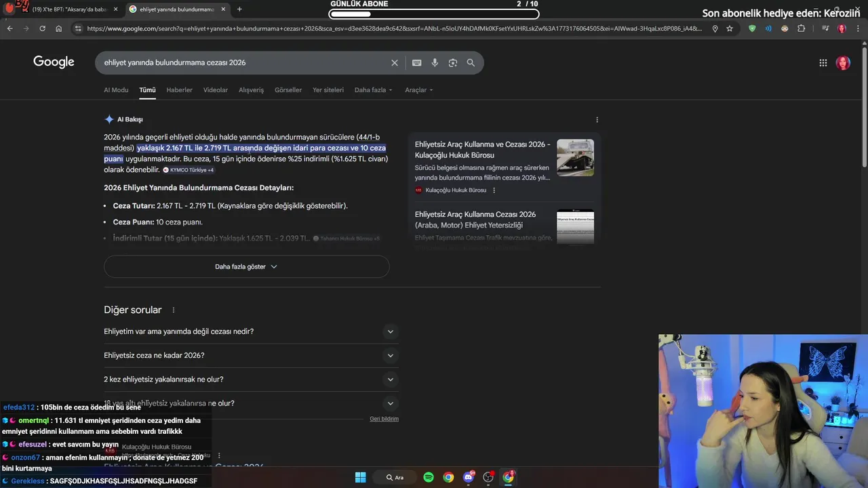Open the tow truck article thumbnail
Viewport: 868px width, 488px height.
(575, 157)
